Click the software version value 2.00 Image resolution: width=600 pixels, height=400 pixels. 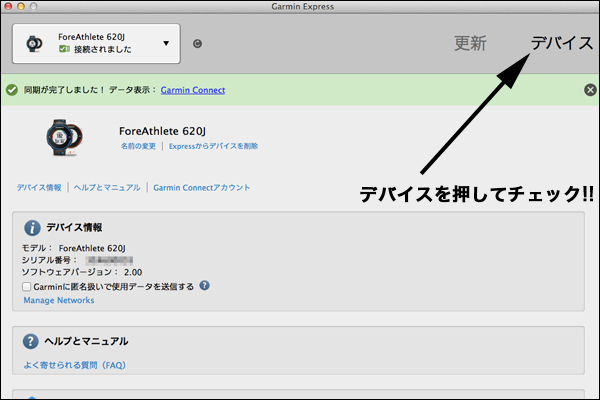click(x=133, y=272)
